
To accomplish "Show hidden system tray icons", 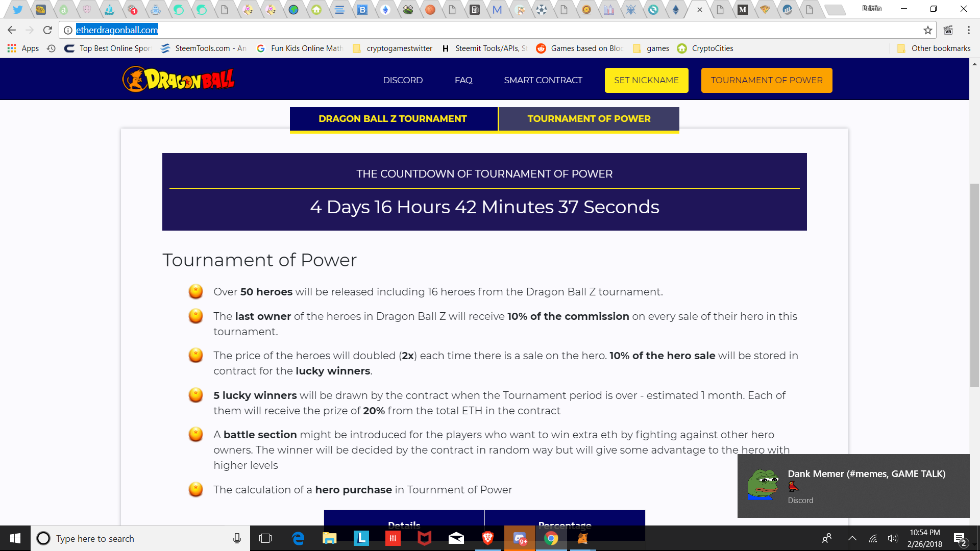I will tap(852, 538).
